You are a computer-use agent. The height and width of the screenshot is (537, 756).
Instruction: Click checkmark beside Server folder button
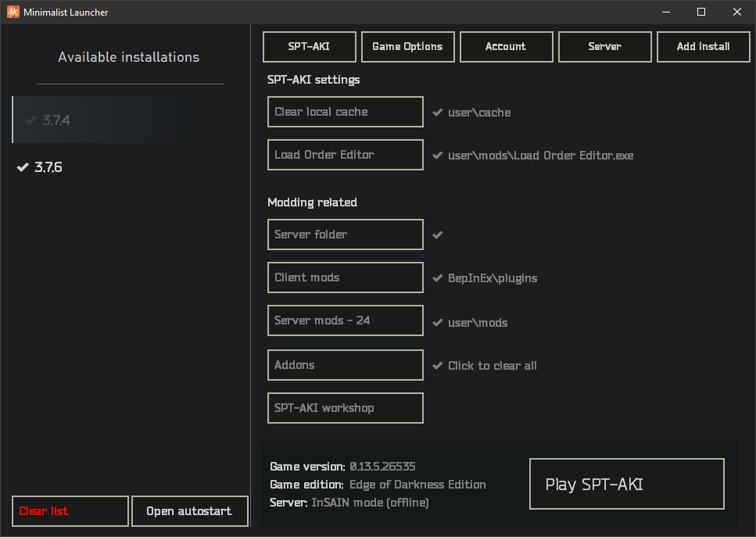438,234
